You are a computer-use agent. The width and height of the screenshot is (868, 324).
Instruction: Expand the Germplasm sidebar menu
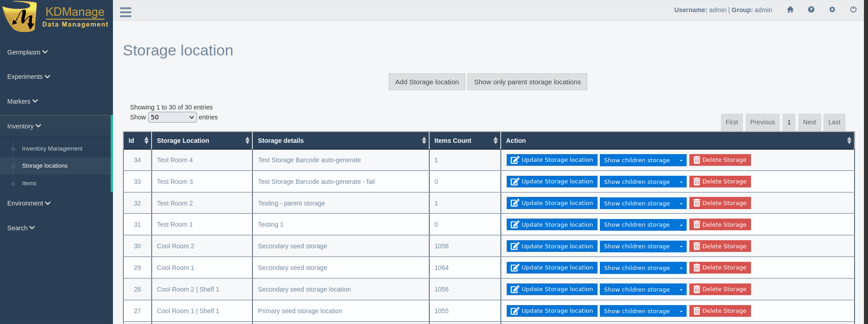pyautogui.click(x=27, y=52)
